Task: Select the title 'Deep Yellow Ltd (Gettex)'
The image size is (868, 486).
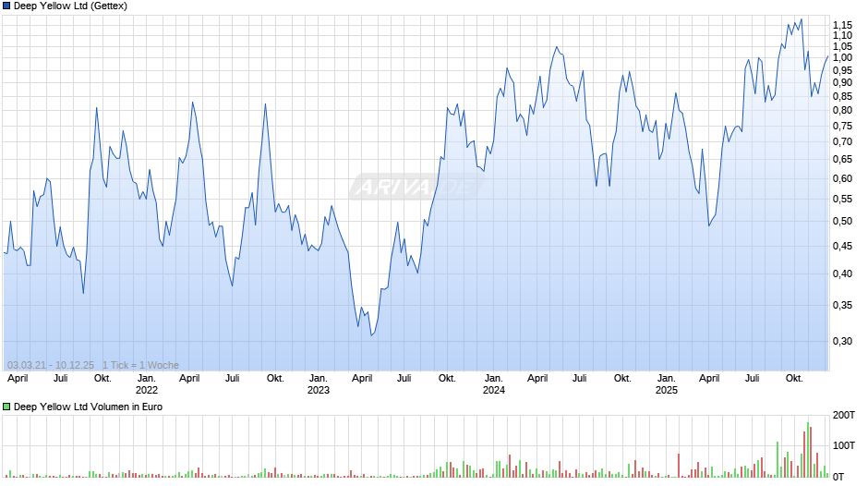Action: tap(70, 6)
